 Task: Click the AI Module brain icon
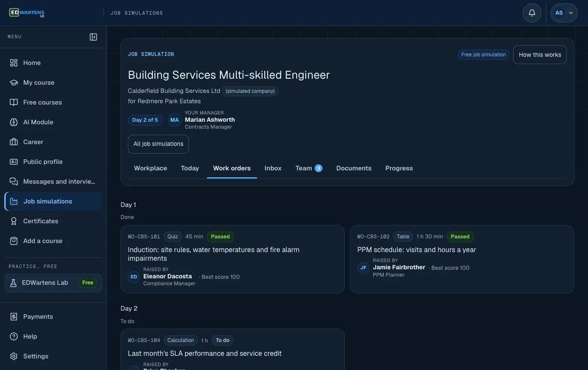(x=14, y=122)
